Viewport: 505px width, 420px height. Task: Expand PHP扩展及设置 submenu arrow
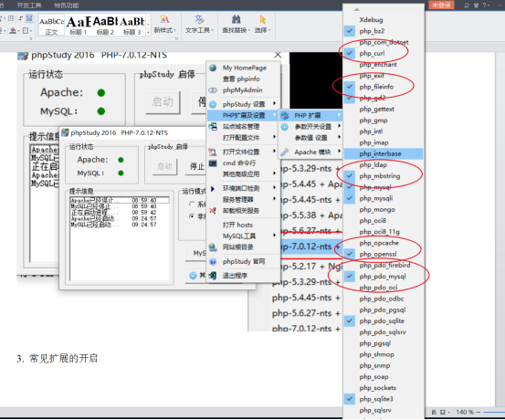(x=274, y=114)
